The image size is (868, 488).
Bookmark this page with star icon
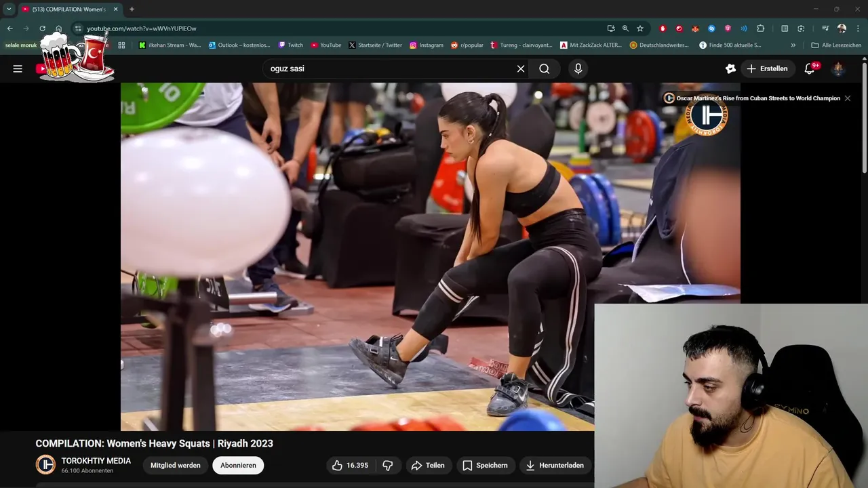tap(639, 28)
